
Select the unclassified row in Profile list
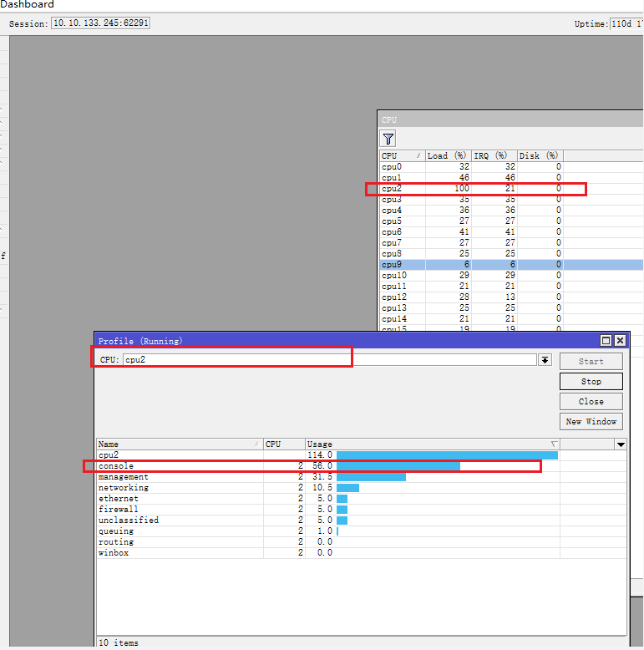(x=362, y=521)
